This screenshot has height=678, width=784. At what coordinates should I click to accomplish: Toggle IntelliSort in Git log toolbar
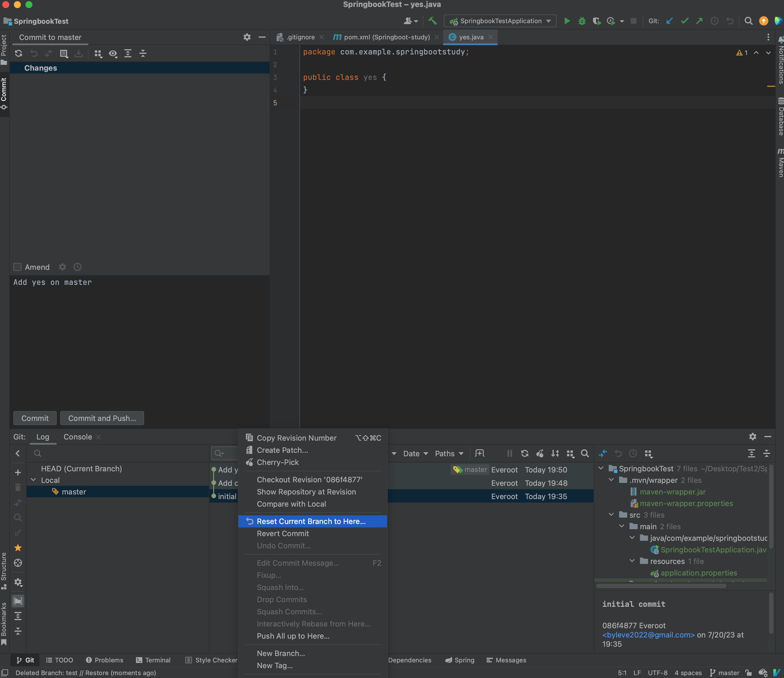pyautogui.click(x=555, y=453)
